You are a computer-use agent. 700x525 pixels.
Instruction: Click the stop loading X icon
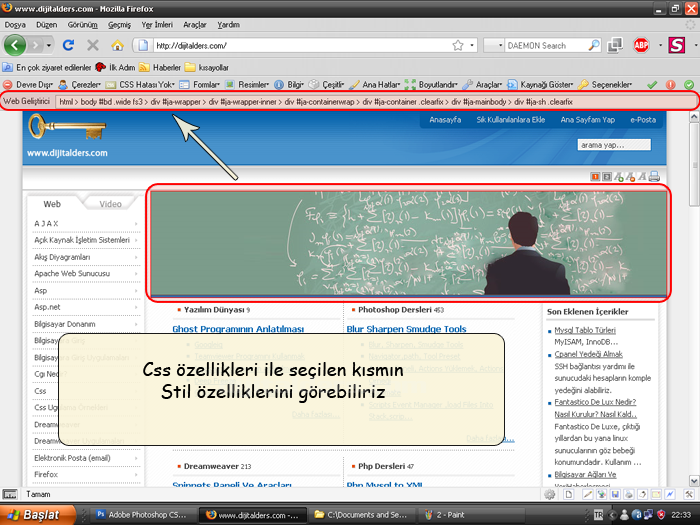(93, 45)
